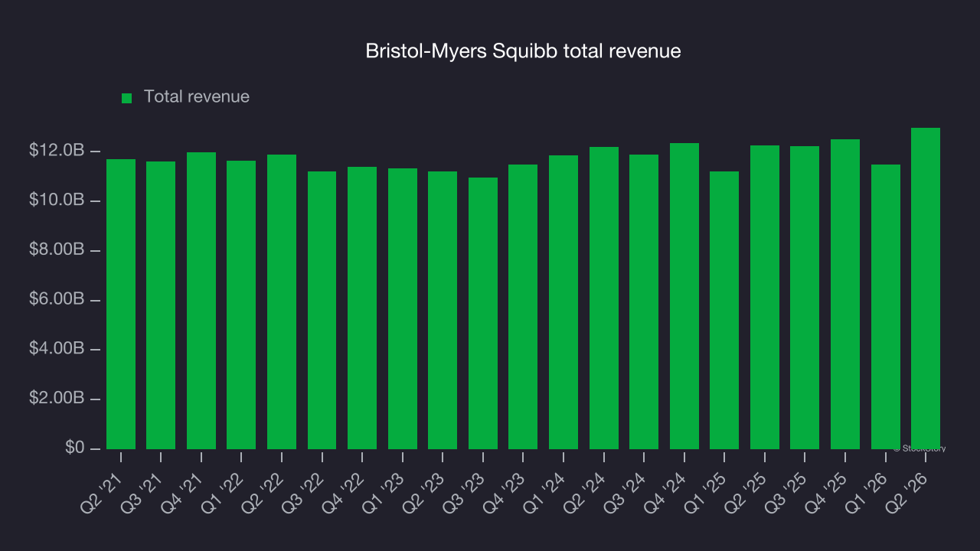Image resolution: width=980 pixels, height=551 pixels.
Task: Click the "$6.00B" y-axis label
Action: click(56, 299)
